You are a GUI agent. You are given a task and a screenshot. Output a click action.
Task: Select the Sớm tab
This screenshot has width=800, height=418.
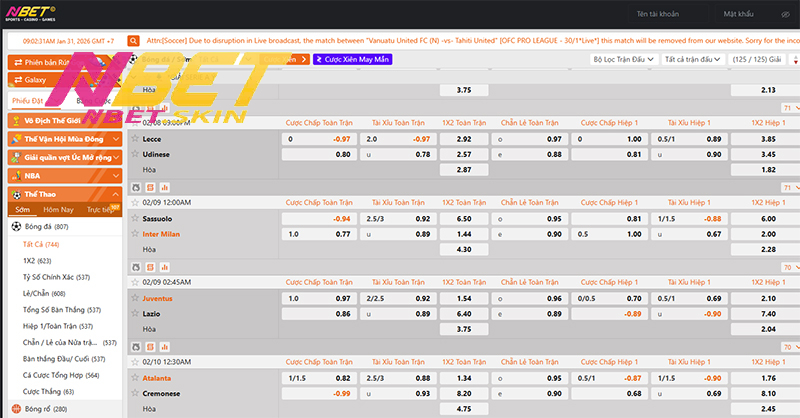23,209
